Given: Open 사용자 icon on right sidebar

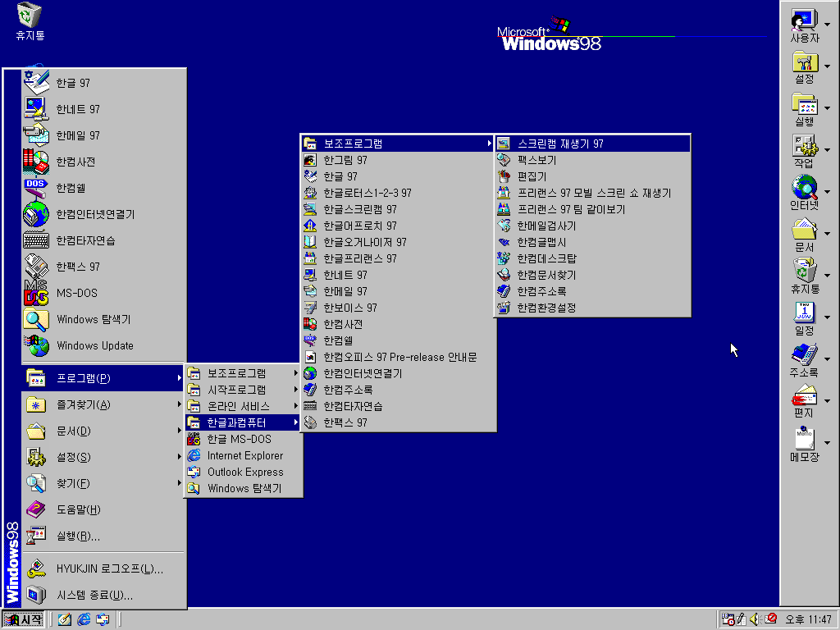Looking at the screenshot, I should pos(804,25).
